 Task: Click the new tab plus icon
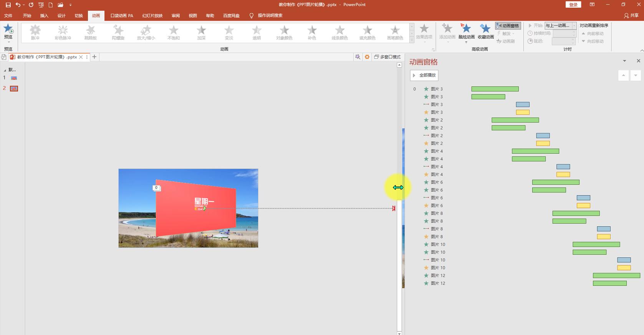tap(94, 57)
